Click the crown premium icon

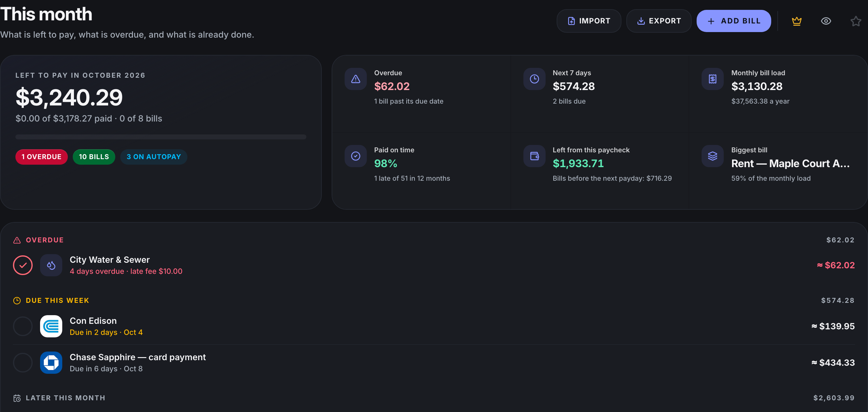click(x=796, y=21)
